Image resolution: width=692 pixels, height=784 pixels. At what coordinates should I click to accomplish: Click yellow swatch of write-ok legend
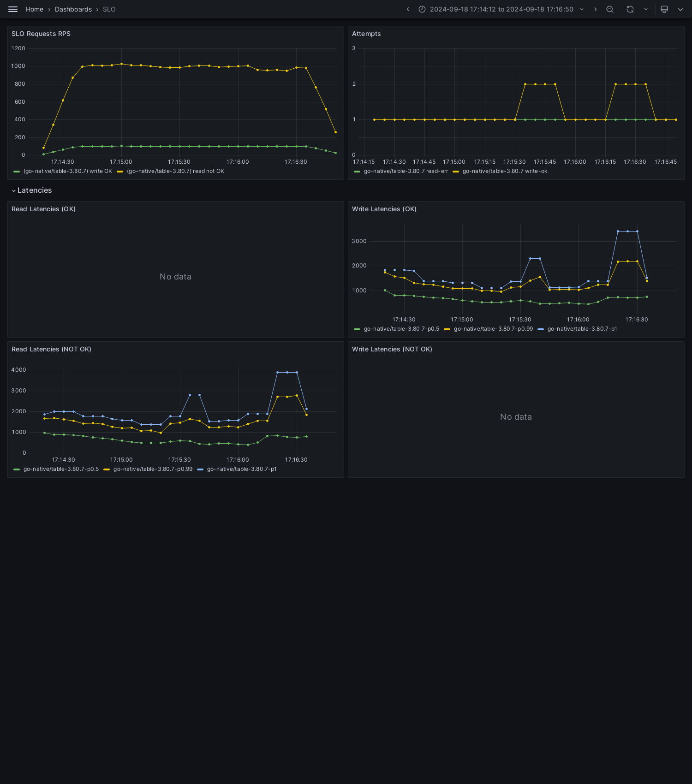pyautogui.click(x=456, y=172)
